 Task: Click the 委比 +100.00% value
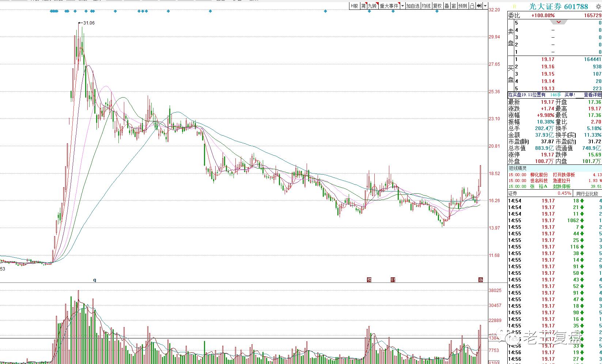543,15
